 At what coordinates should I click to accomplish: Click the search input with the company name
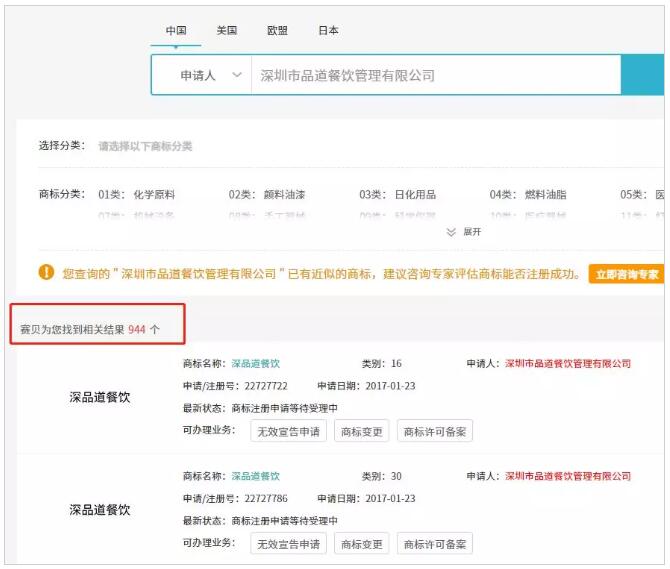tap(430, 75)
